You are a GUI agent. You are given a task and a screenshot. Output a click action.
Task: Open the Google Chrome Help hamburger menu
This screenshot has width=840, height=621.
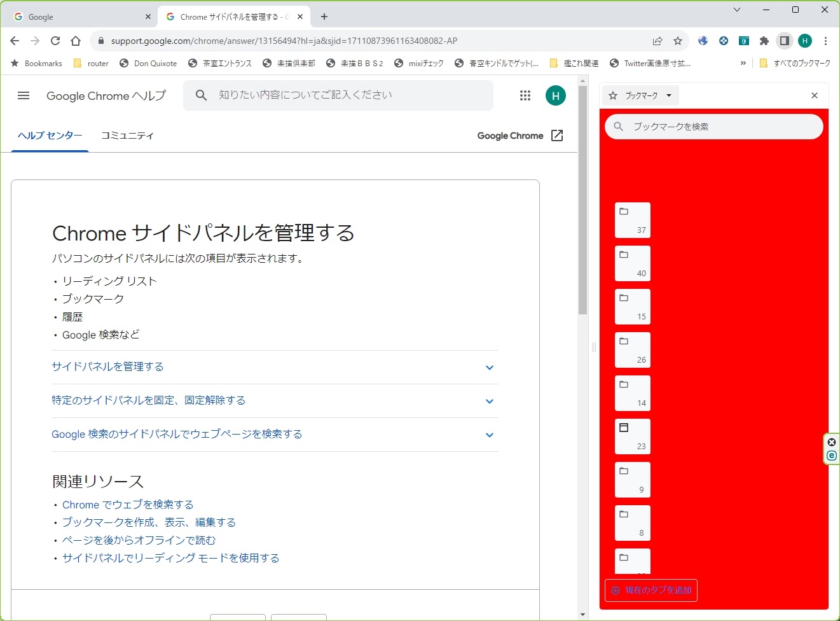click(x=24, y=95)
